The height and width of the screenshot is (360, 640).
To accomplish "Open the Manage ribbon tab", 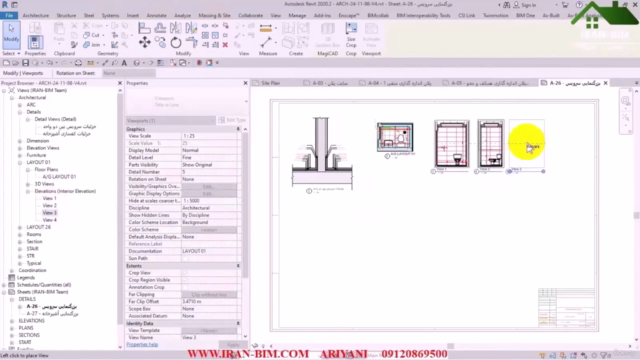I will (297, 16).
